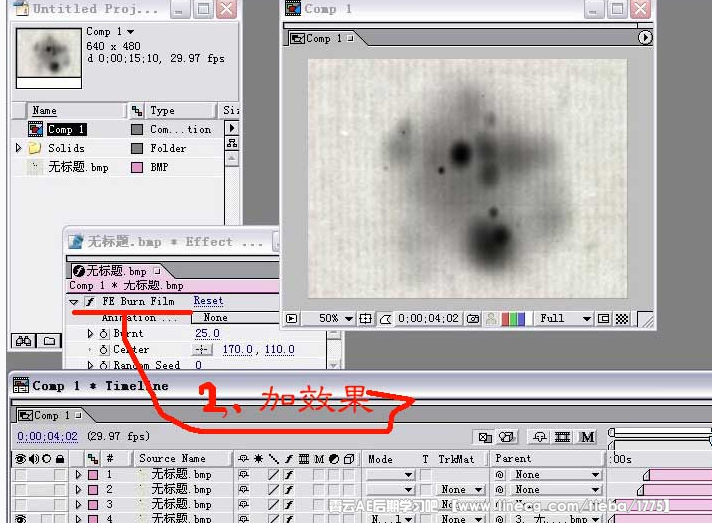Click the binoculars find icon in Project window
712x523 pixels.
(x=24, y=340)
